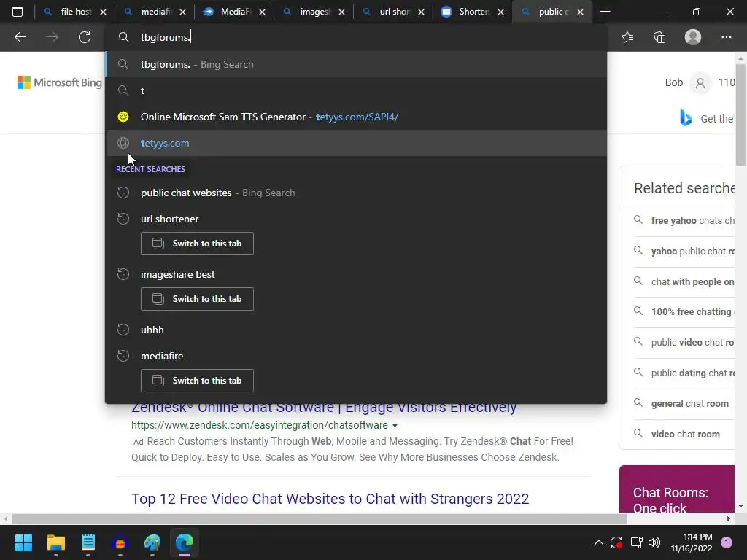747x560 pixels.
Task: Open related search 'public video chat'
Action: [x=692, y=343]
